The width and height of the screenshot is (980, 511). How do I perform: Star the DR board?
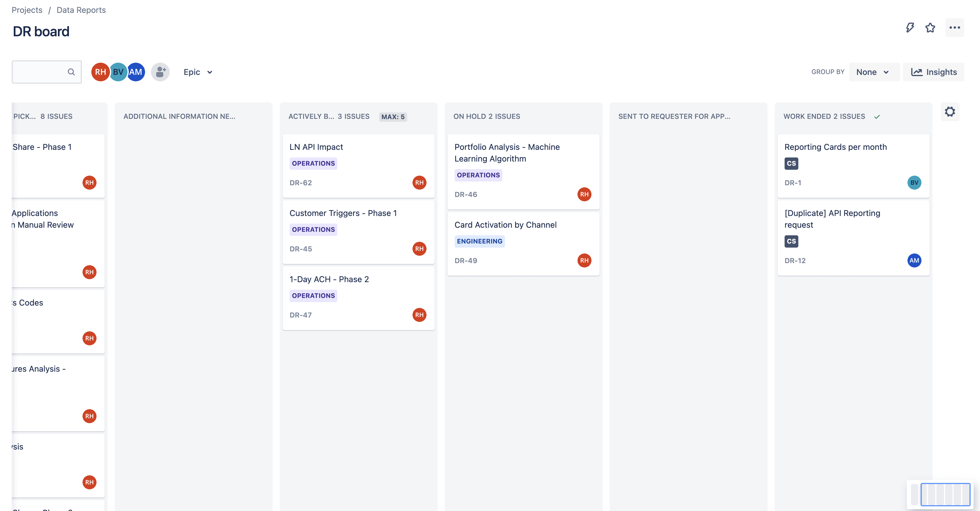[x=930, y=28]
